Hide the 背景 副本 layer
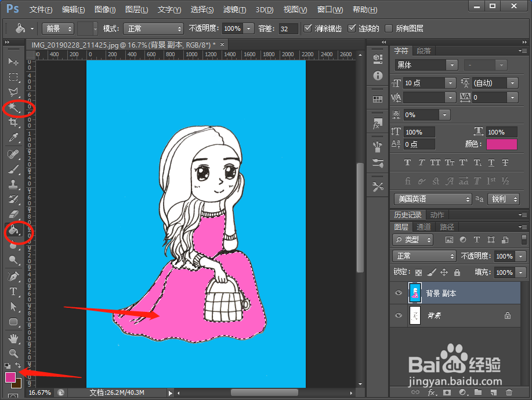532x400 pixels. pyautogui.click(x=399, y=293)
